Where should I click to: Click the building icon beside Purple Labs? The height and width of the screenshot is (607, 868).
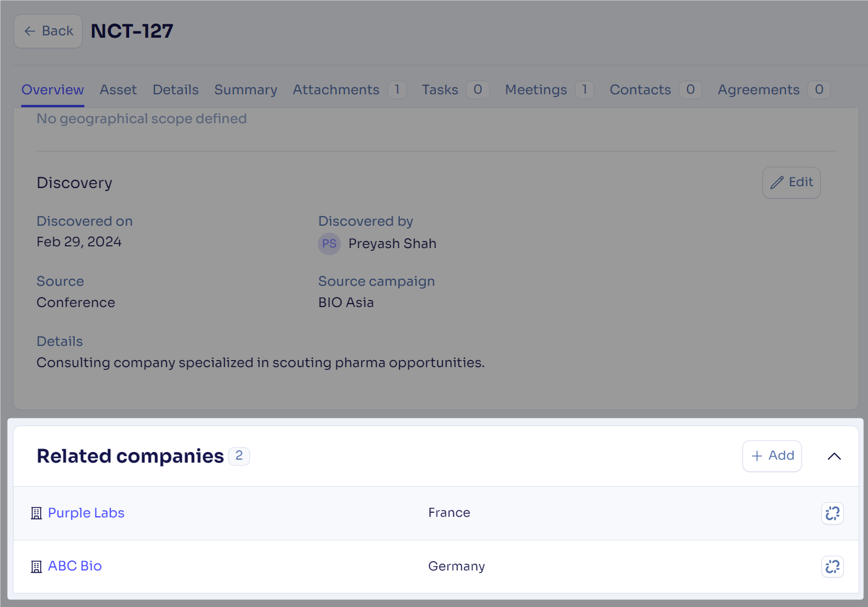(x=37, y=513)
